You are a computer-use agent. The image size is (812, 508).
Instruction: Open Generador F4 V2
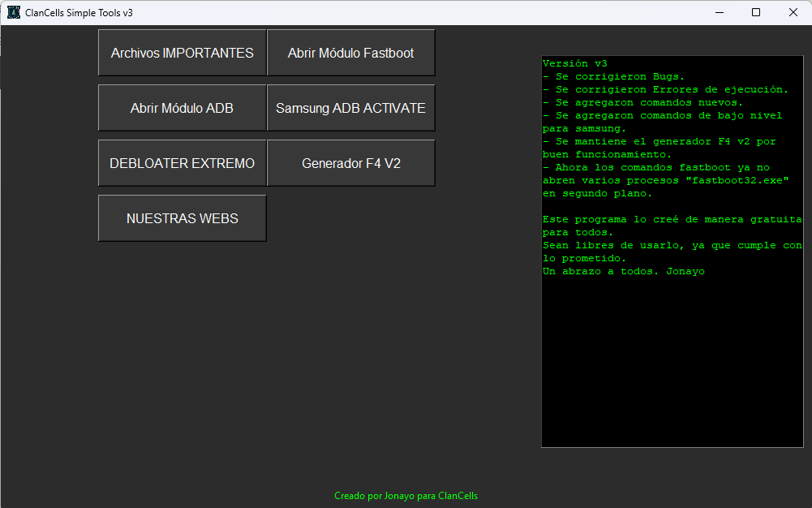[x=350, y=163]
